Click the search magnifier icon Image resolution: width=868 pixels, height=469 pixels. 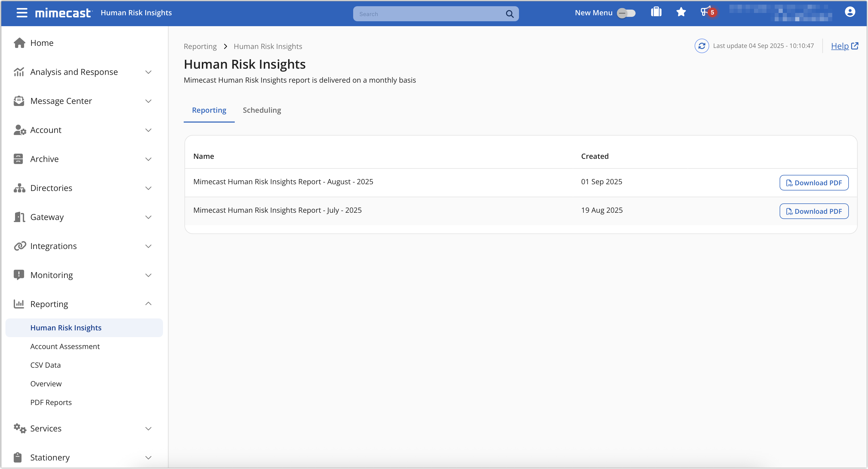509,14
